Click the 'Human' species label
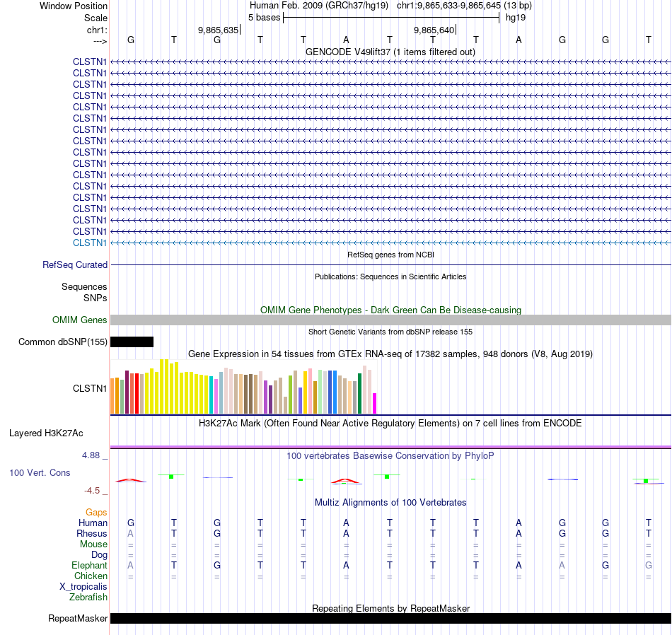 [93, 523]
